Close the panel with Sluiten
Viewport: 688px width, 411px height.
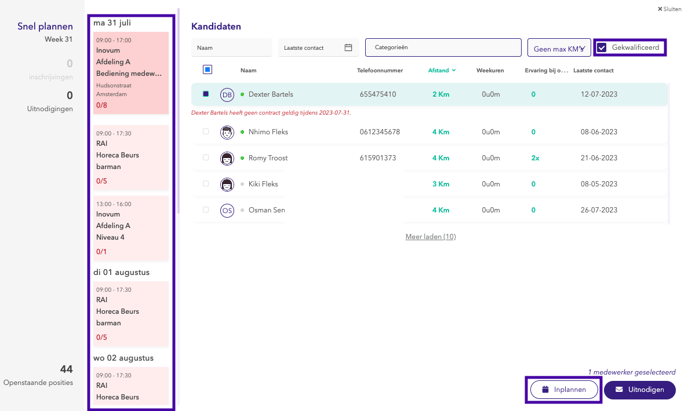[669, 9]
